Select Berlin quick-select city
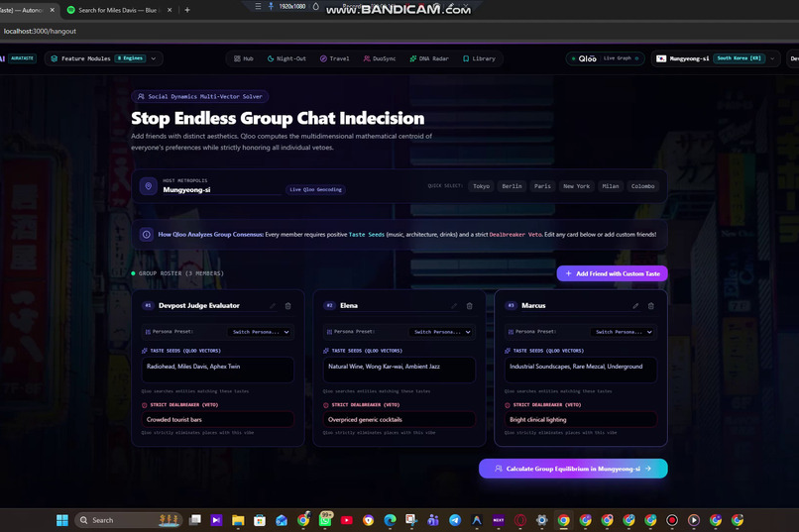Image resolution: width=799 pixels, height=532 pixels. click(512, 186)
